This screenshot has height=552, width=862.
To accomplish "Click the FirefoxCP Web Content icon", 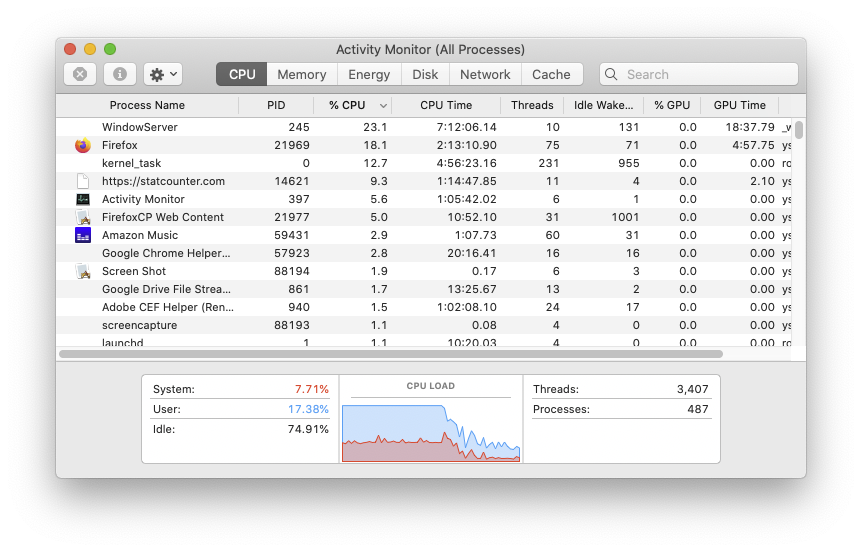I will point(82,217).
